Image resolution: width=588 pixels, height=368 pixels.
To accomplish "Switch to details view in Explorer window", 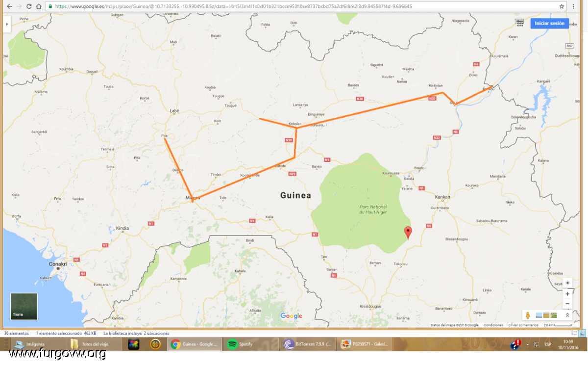I will coord(574,333).
